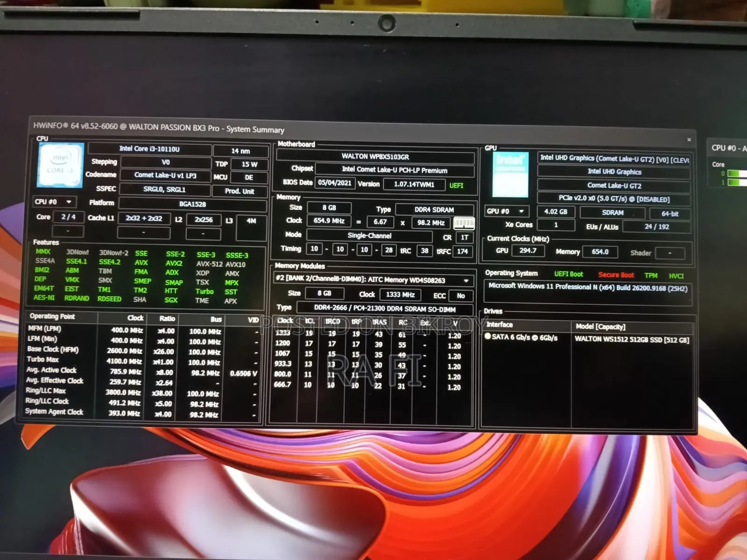Click the RDSEED feature flag
Viewport: 747px width, 560px height.
tap(109, 299)
